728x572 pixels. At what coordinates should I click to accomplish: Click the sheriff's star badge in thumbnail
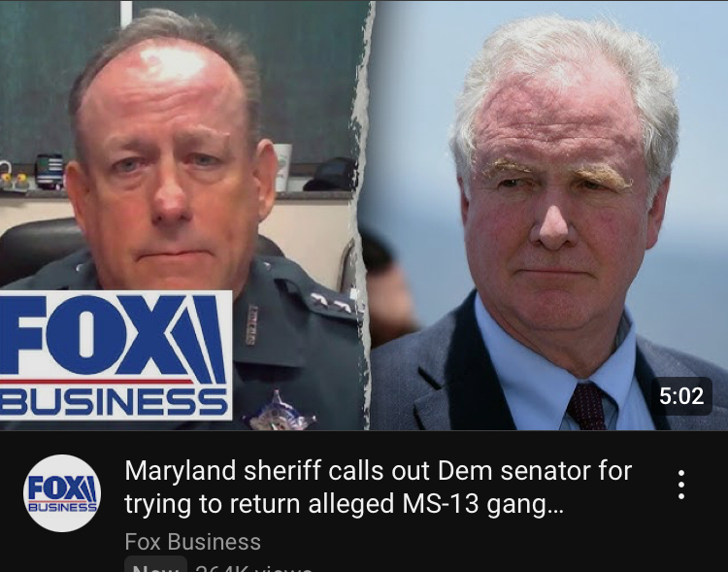click(x=279, y=413)
